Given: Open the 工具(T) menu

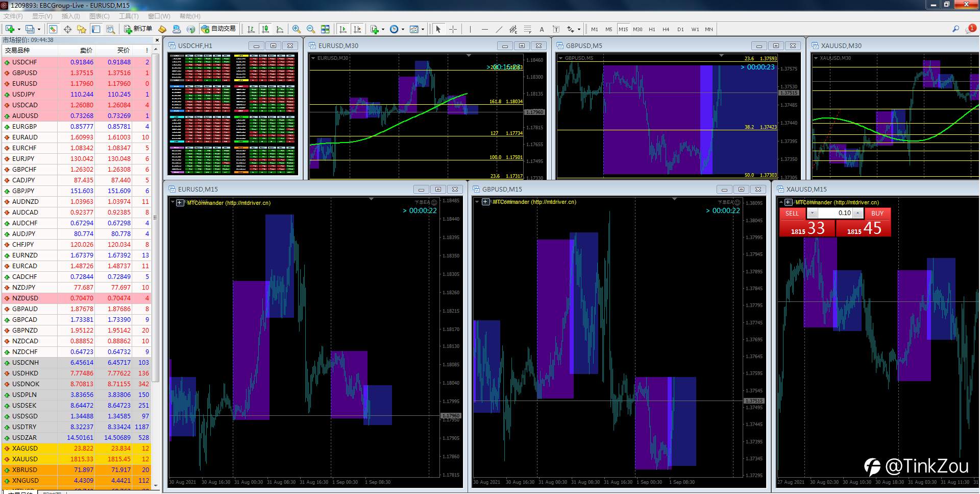Looking at the screenshot, I should [129, 16].
